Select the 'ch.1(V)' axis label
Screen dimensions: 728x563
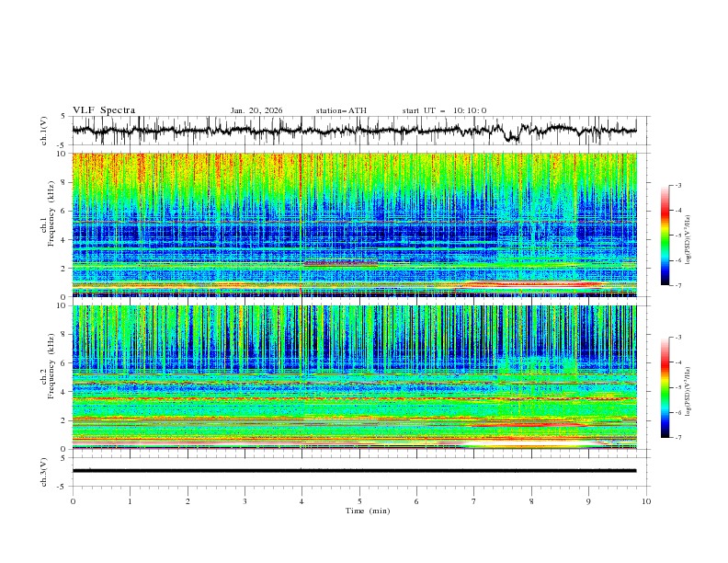(44, 131)
